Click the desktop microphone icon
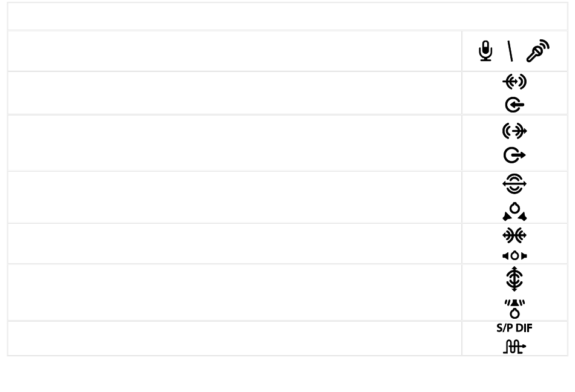The image size is (575, 392). tap(485, 51)
